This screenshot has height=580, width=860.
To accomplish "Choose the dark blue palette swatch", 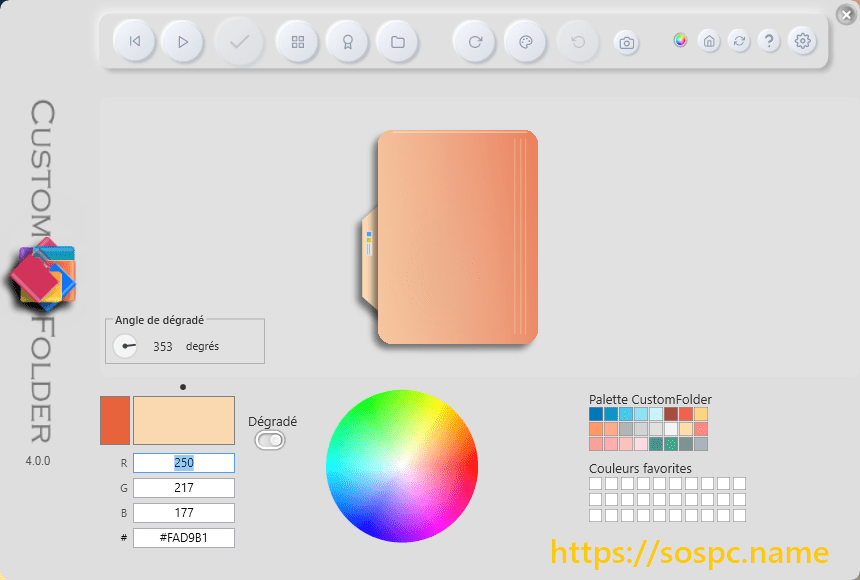I will tap(596, 414).
